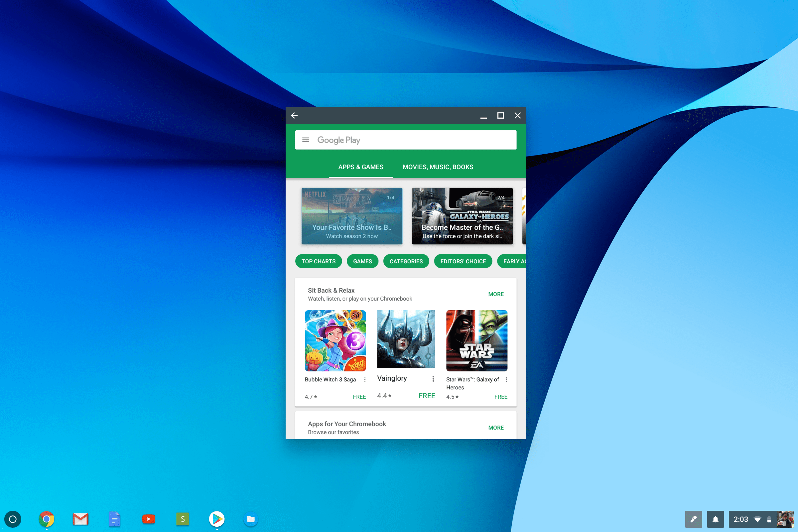Open overflow menu for Star Wars: Galaxy of Heroes

(506, 379)
